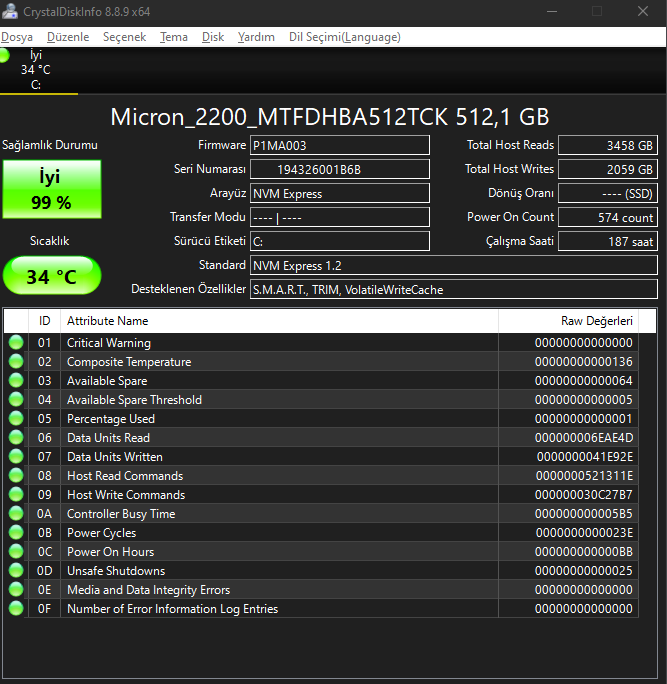This screenshot has width=667, height=684.
Task: Click the green health orb for drive C:
Action: click(3, 56)
